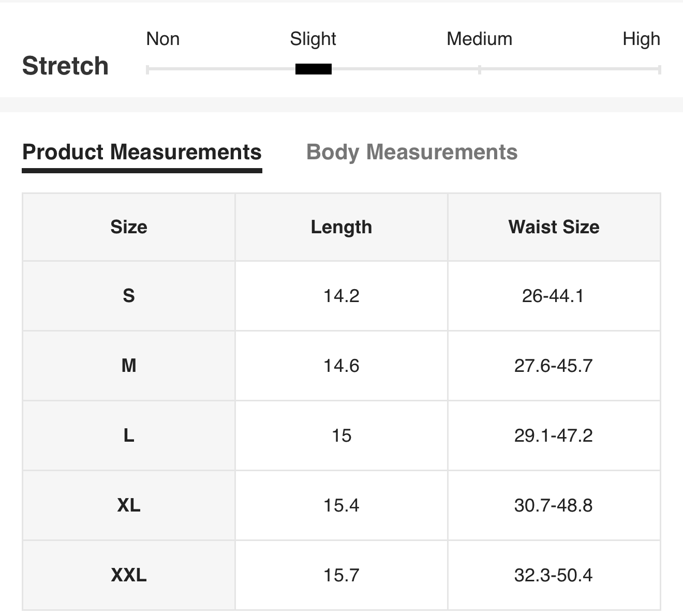Click the black Slight stretch indicator
Viewport: 683px width, 616px height.
[x=314, y=69]
